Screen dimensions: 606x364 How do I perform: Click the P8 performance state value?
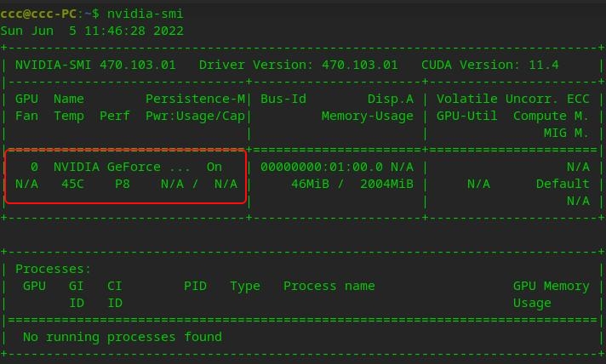123,184
